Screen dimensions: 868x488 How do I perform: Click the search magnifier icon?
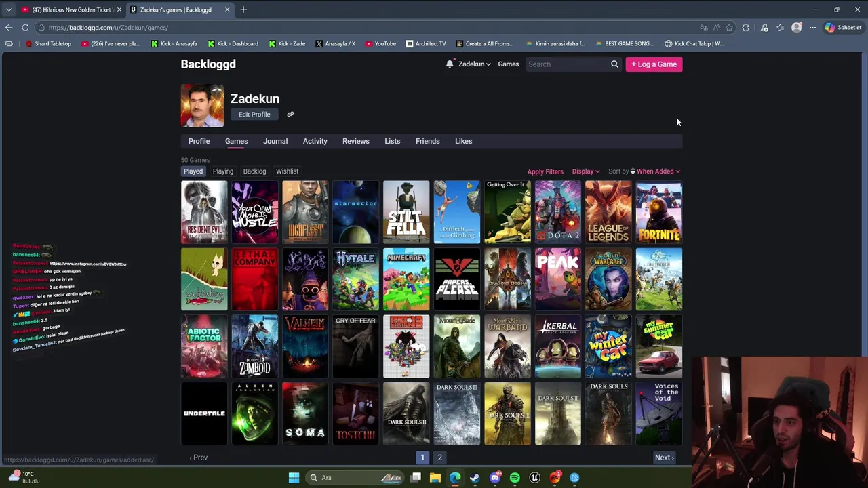(x=614, y=64)
